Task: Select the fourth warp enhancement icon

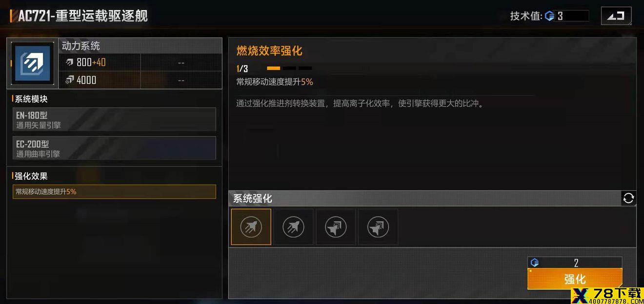Action: click(x=378, y=227)
